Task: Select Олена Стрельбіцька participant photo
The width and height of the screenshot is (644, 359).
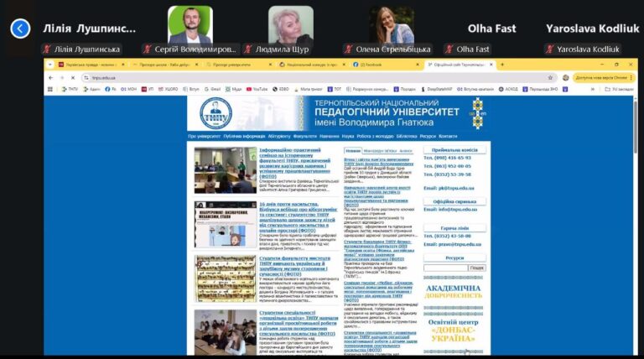Action: click(392, 24)
